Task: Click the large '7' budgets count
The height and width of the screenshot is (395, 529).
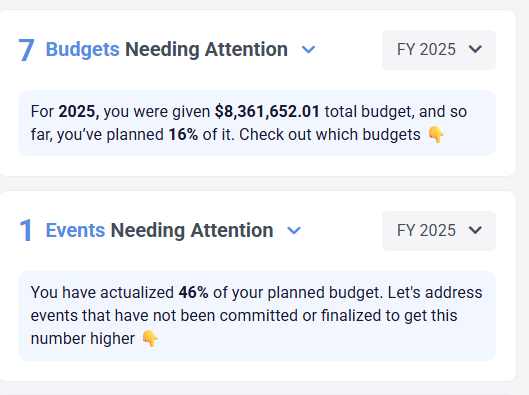Action: [26, 50]
